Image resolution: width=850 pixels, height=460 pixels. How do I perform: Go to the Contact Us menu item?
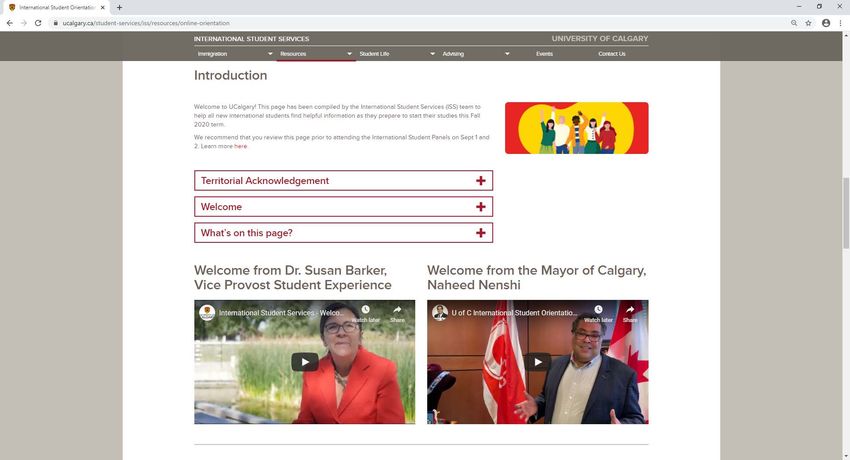pos(611,54)
